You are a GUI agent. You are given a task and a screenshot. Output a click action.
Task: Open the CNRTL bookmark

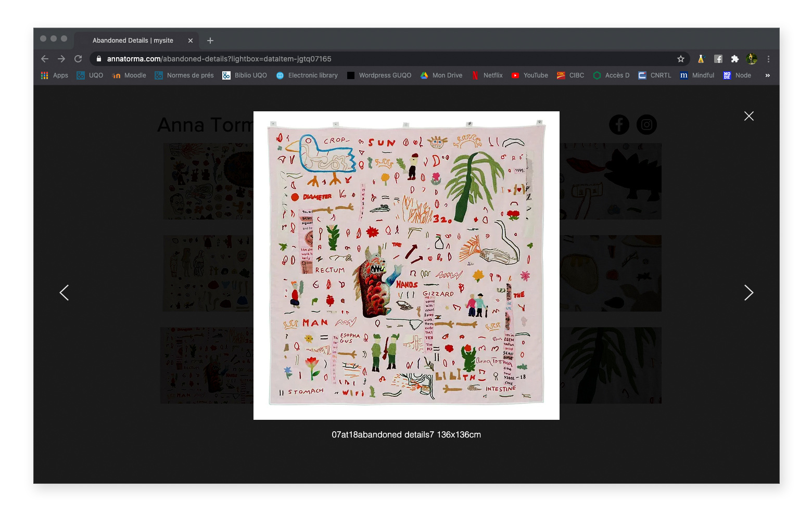(655, 75)
